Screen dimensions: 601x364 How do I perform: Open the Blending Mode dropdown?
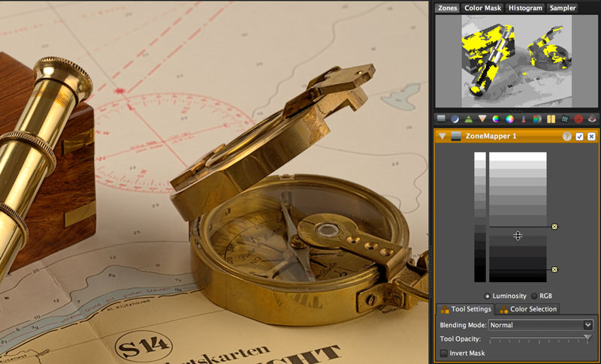click(x=540, y=325)
